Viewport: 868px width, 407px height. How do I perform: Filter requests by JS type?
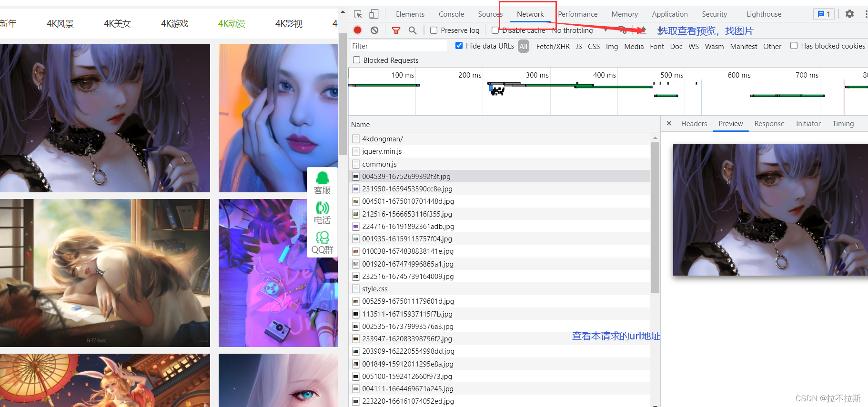point(579,46)
